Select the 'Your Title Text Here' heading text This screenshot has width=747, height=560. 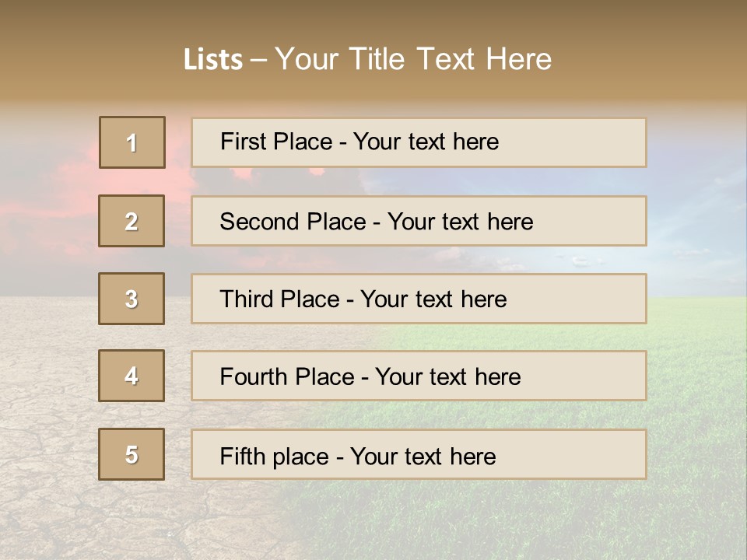(x=413, y=59)
